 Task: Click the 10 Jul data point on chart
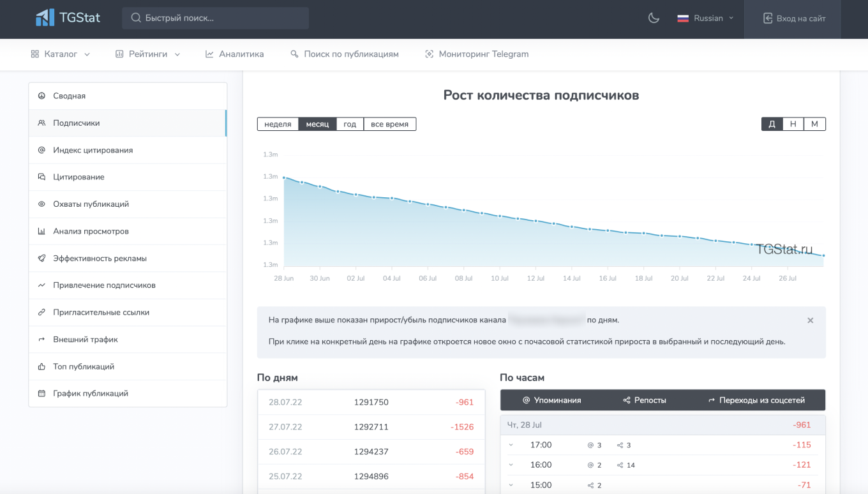tap(500, 216)
